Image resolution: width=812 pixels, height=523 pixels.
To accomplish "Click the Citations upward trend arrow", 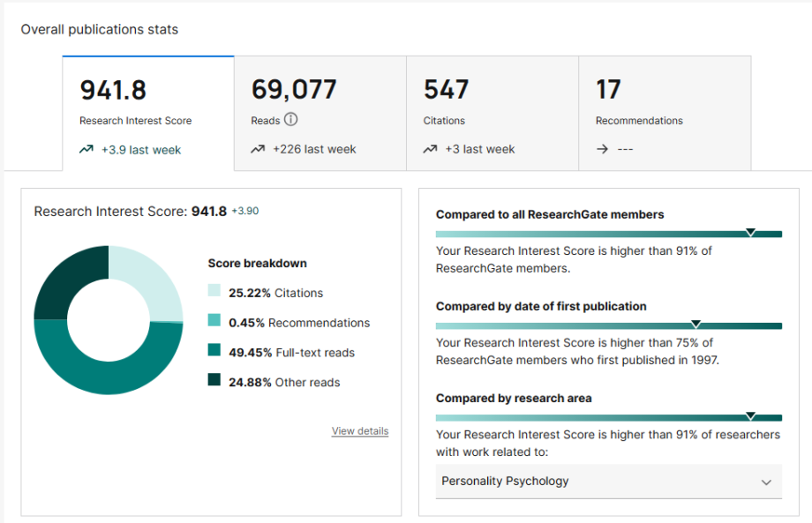I will point(430,149).
